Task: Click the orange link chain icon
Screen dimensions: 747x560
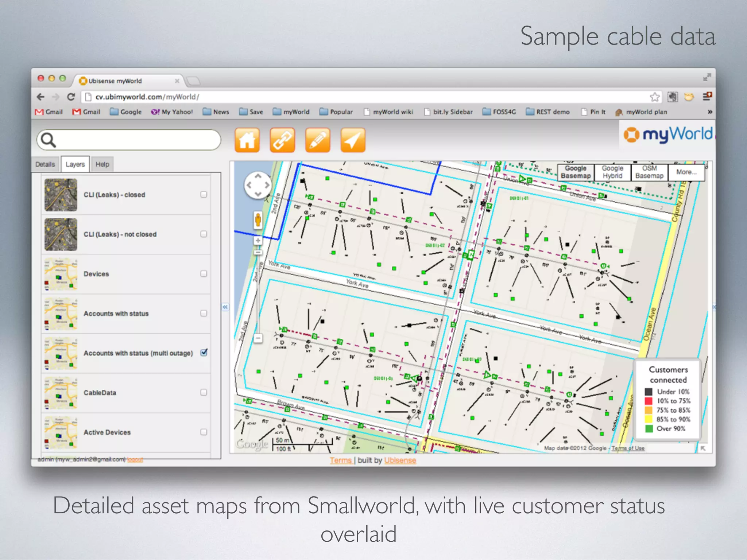Action: [282, 140]
